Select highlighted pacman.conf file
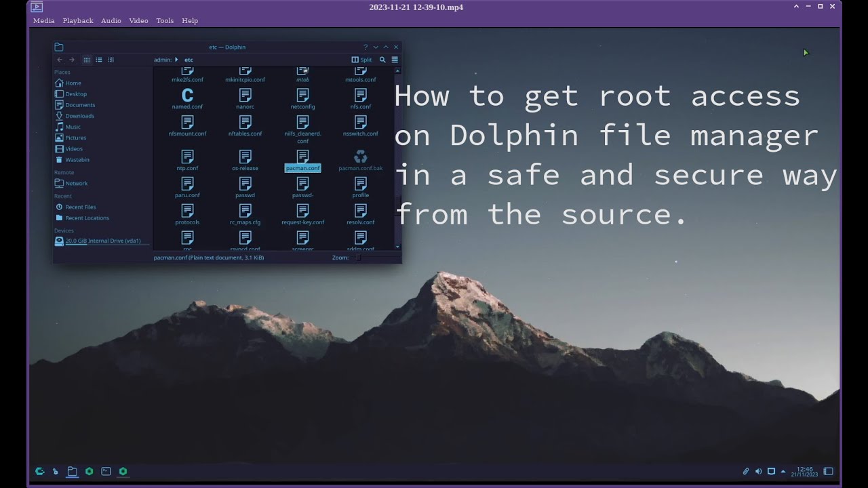 (x=302, y=161)
